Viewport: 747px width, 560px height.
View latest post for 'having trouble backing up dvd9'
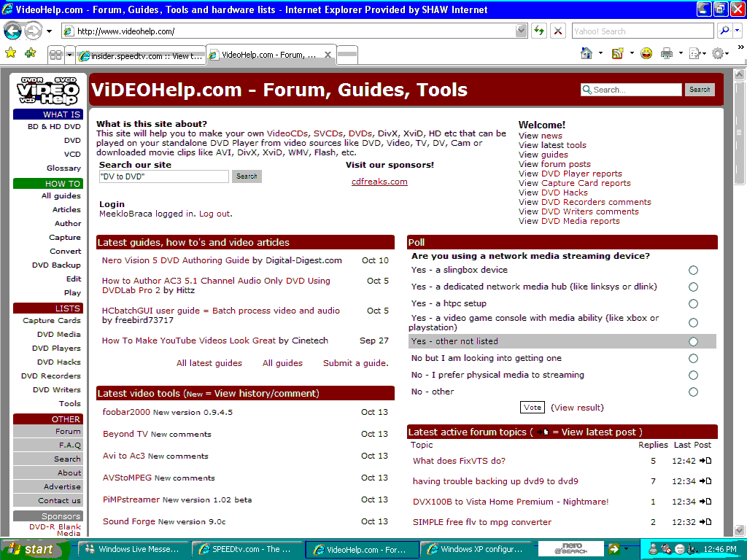coord(705,481)
